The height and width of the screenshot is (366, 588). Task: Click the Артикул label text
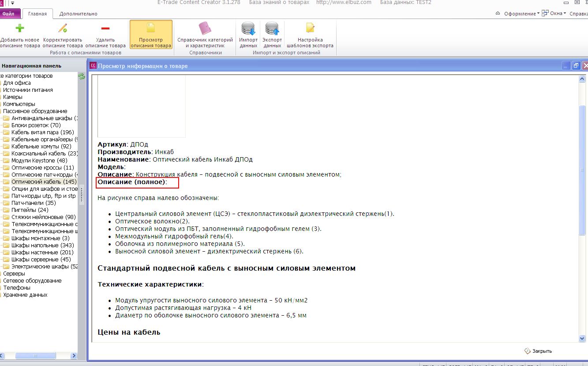112,144
